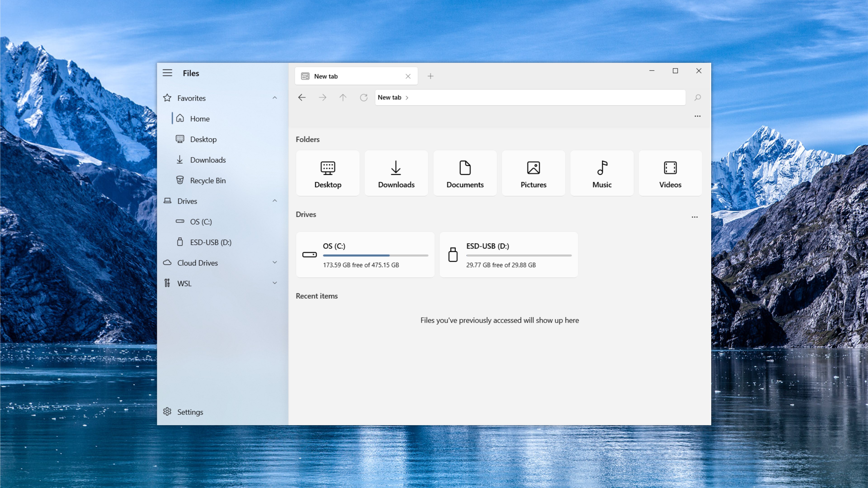The height and width of the screenshot is (488, 868).
Task: Navigate up one directory level
Action: pos(343,97)
